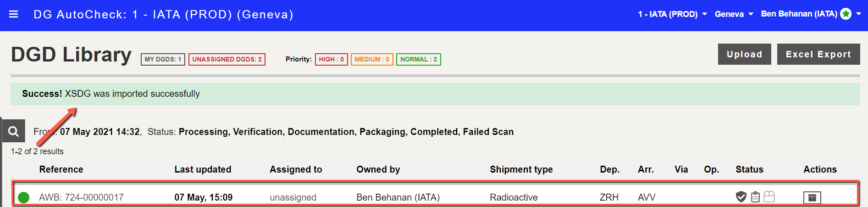Viewport: 868px width, 207px height.
Task: Filter by MEDIUM : 0 priority
Action: pyautogui.click(x=372, y=59)
